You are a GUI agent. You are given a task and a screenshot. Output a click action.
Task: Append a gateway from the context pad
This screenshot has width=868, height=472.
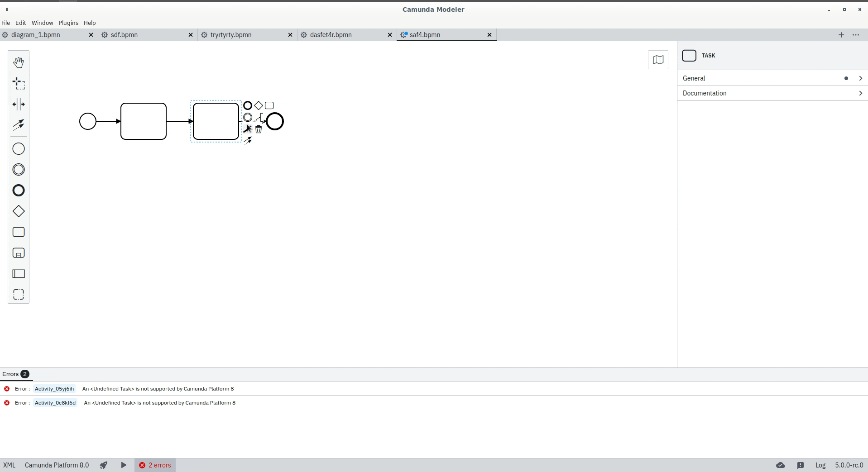[259, 105]
